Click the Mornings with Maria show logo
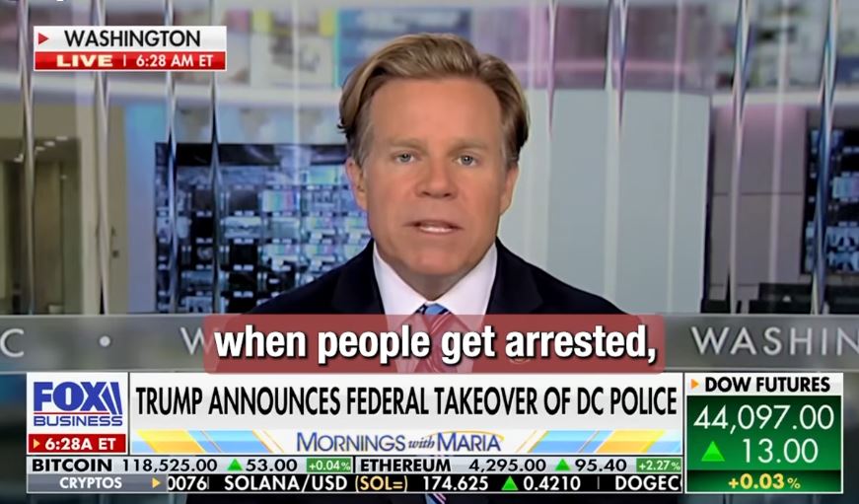Screen dimensions: 859x504 [x=399, y=442]
